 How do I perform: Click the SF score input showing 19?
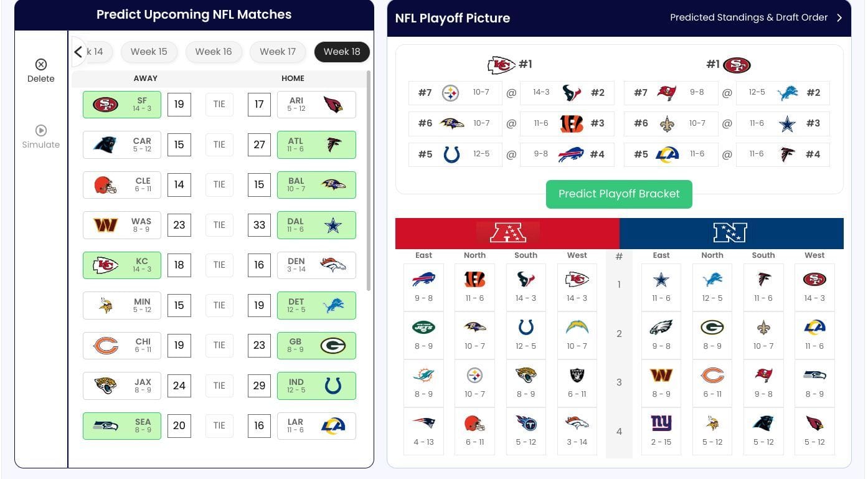coord(179,104)
